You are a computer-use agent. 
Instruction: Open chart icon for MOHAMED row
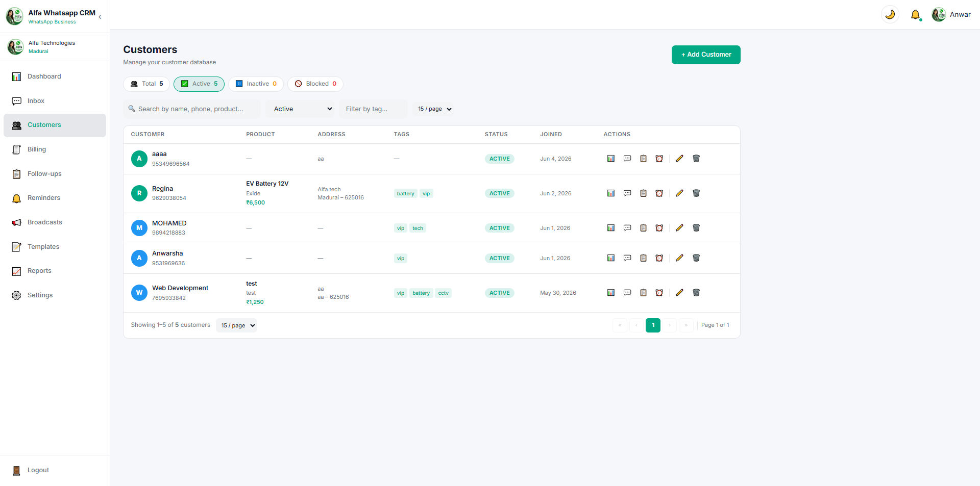point(610,228)
